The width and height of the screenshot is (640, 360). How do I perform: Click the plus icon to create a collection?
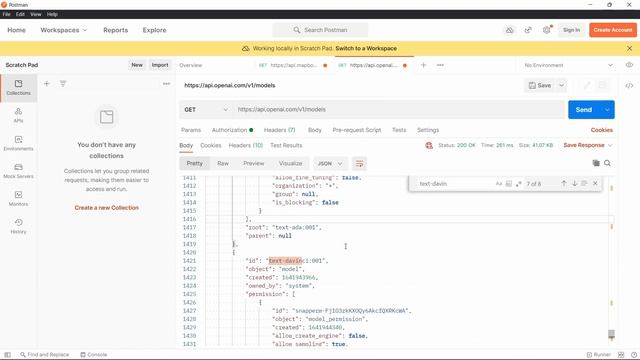(x=47, y=84)
